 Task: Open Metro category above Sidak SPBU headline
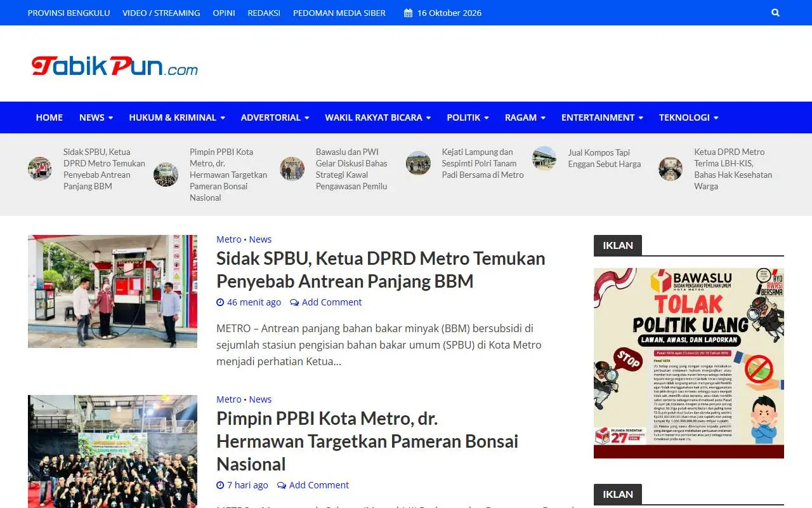229,239
